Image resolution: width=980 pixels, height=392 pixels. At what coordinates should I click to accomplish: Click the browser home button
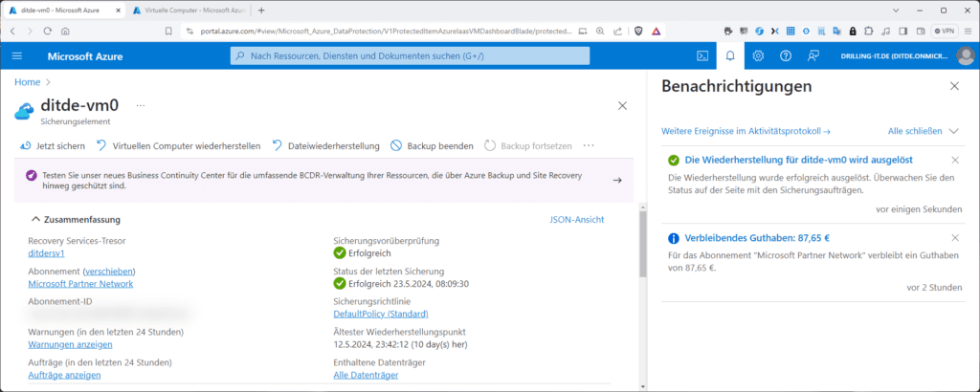click(65, 32)
